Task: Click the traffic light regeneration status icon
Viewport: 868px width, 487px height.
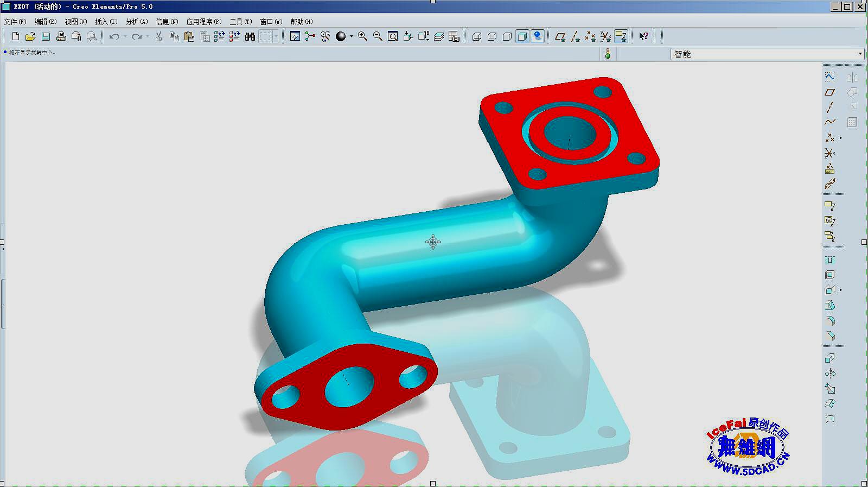Action: pyautogui.click(x=608, y=54)
